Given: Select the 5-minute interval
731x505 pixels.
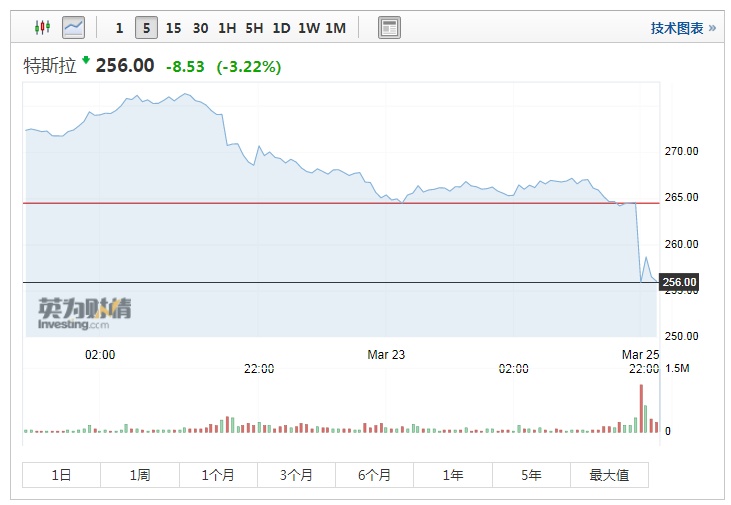Looking at the screenshot, I should [x=146, y=28].
